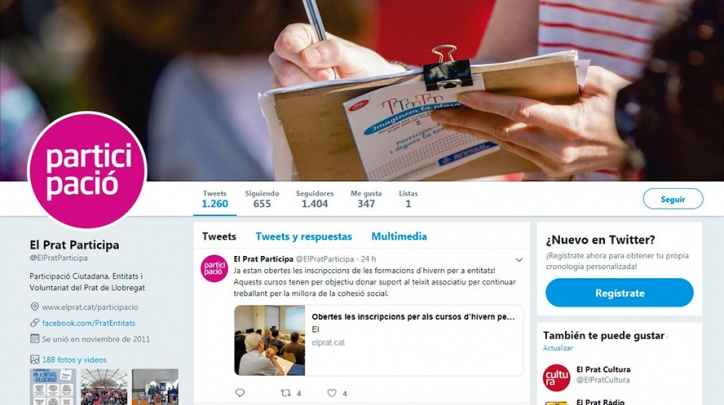
Task: Open the participació profile picture
Action: [x=87, y=171]
